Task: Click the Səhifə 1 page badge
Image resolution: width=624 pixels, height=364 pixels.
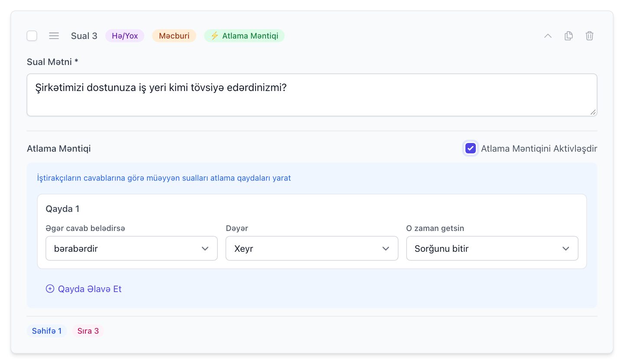Action: point(47,331)
